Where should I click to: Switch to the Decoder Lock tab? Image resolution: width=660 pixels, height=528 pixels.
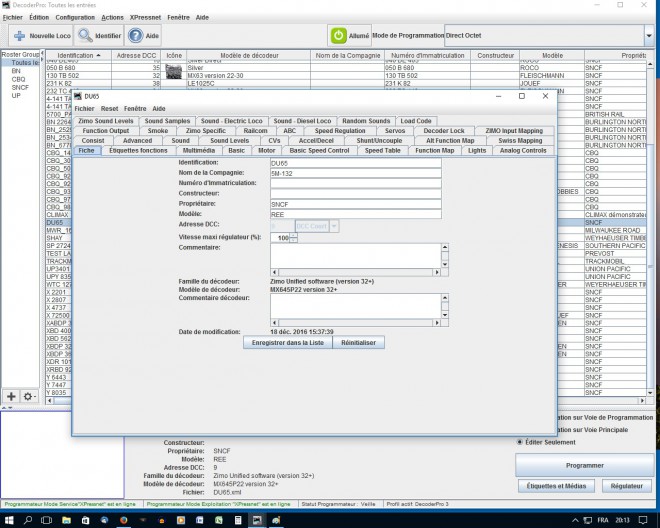[444, 131]
